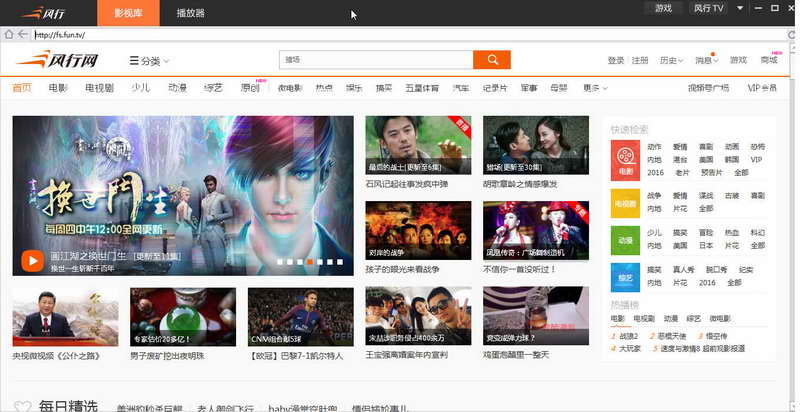This screenshot has width=800, height=412.
Task: Select 电视剧 in the top navigation bar
Action: click(x=99, y=88)
